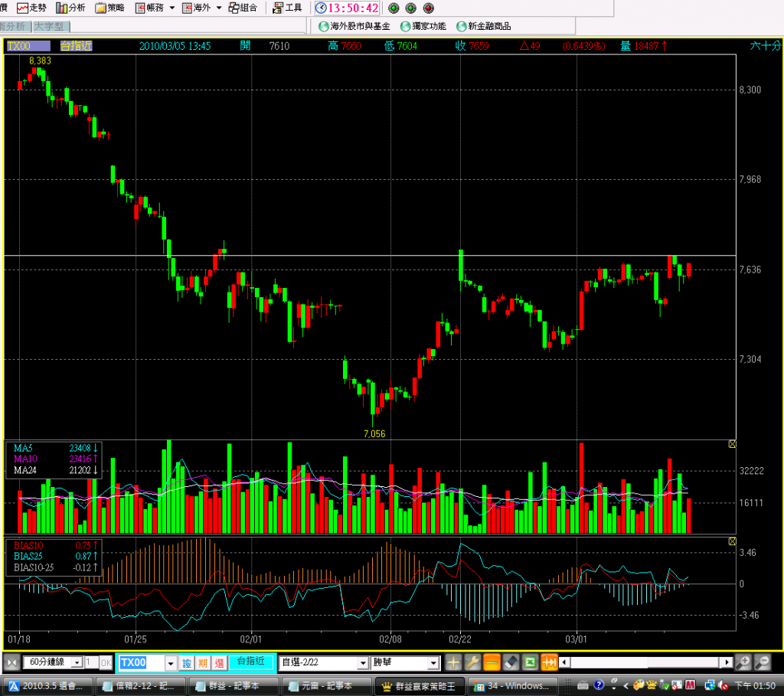Open the 工具 tools menu
This screenshot has width=784, height=696.
[288, 8]
